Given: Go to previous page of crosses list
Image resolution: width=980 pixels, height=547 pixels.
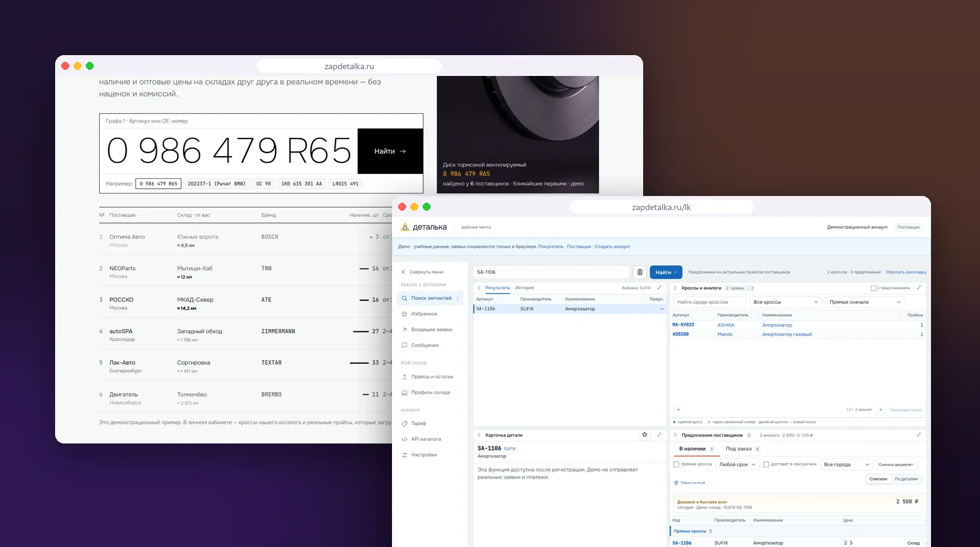Looking at the screenshot, I should coord(679,410).
